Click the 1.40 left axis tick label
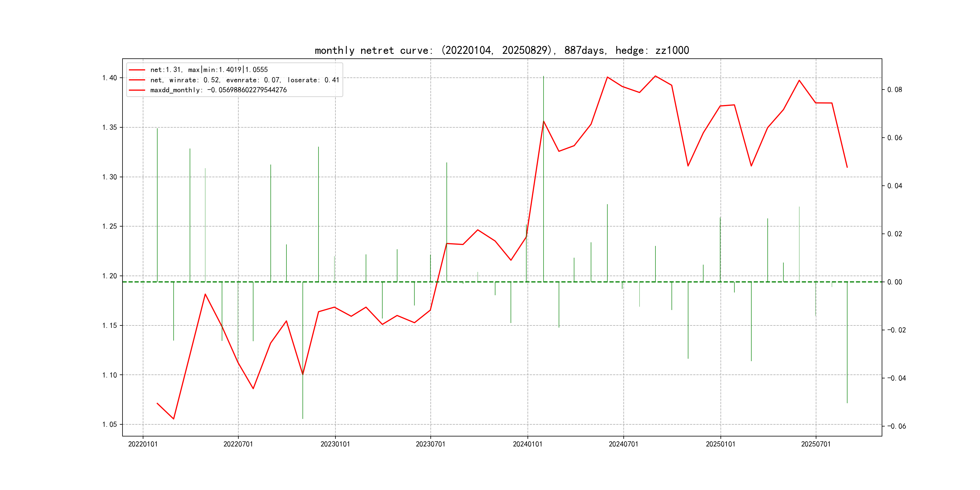The image size is (980, 490). (x=109, y=78)
